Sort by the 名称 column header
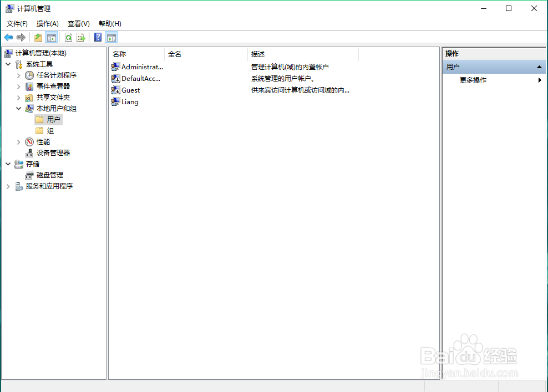Screen dimensions: 548x392 [x=136, y=54]
